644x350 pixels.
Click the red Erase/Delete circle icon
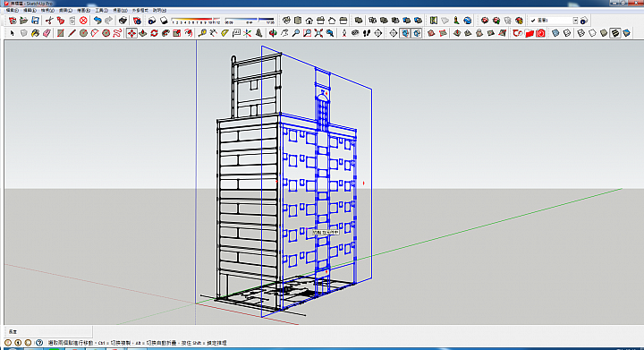coord(83,21)
